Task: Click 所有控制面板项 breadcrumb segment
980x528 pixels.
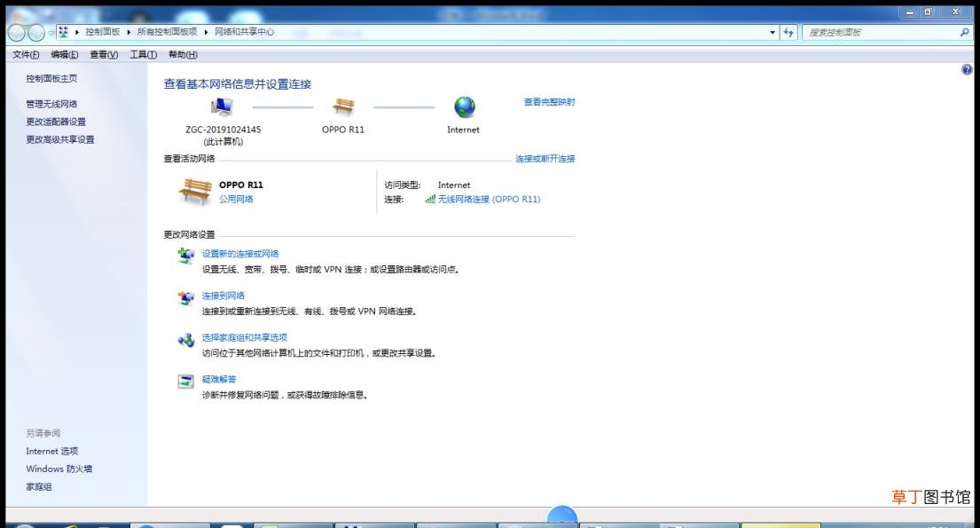Action: point(167,32)
